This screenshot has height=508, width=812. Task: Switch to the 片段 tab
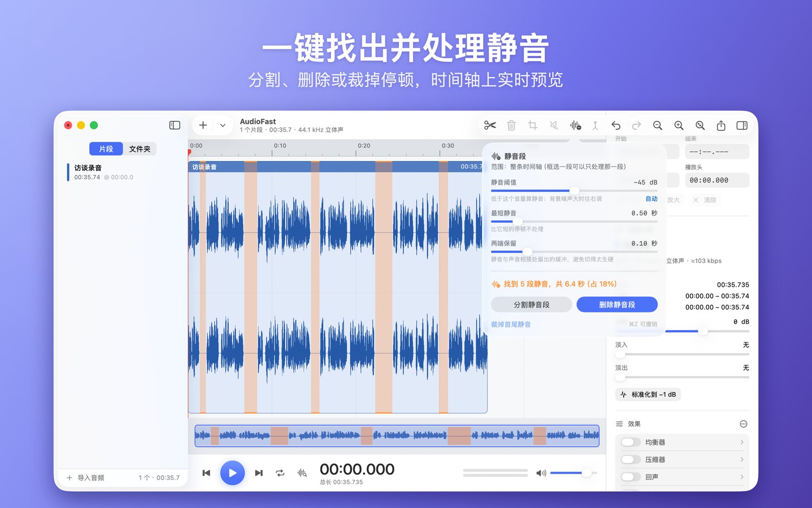coord(106,149)
